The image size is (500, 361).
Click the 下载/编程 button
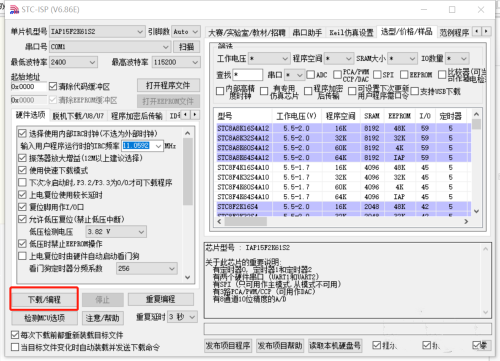[44, 299]
